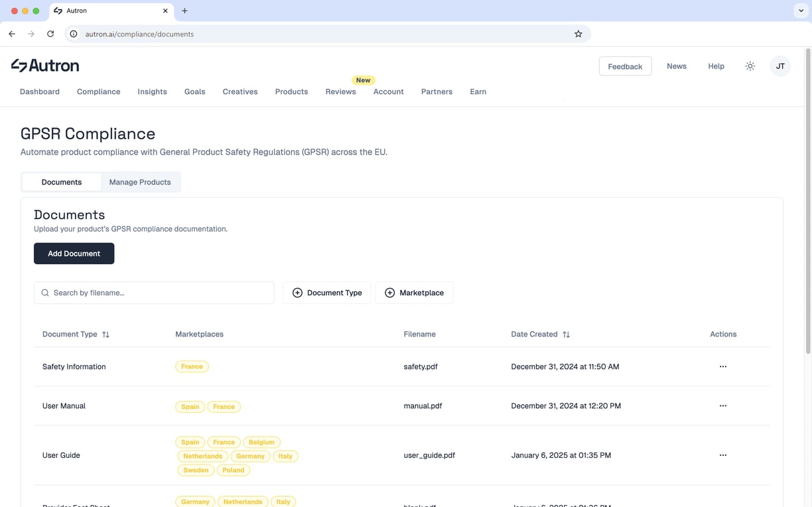Screen dimensions: 812x507
Task: Open the Marketplace filter
Action: click(x=414, y=293)
